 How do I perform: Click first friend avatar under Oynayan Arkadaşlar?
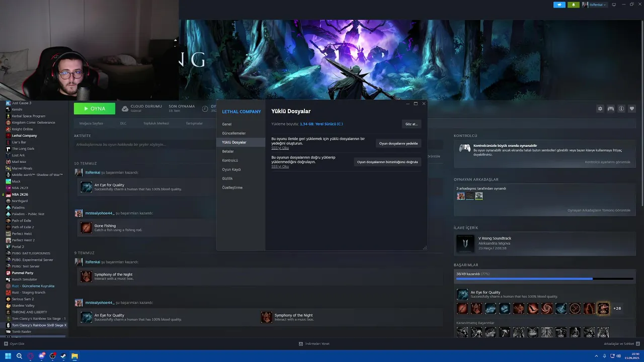click(461, 196)
